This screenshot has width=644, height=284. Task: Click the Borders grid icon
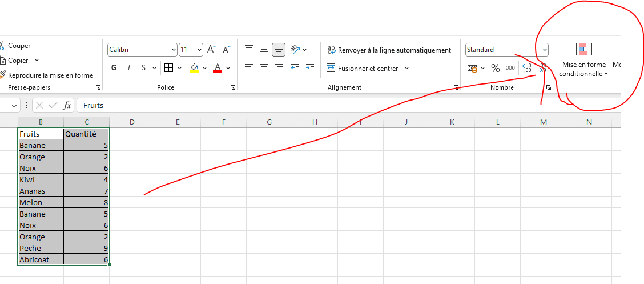(x=168, y=68)
